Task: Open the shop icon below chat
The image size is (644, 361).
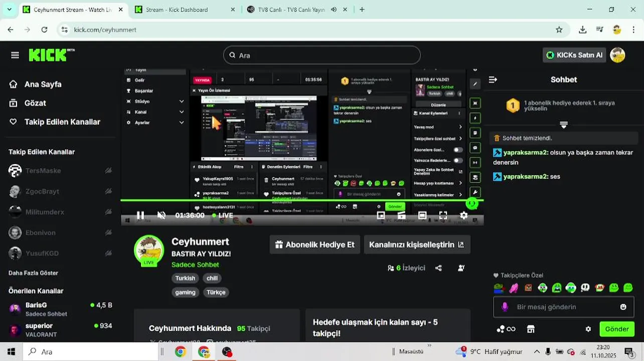Action: pos(531,329)
